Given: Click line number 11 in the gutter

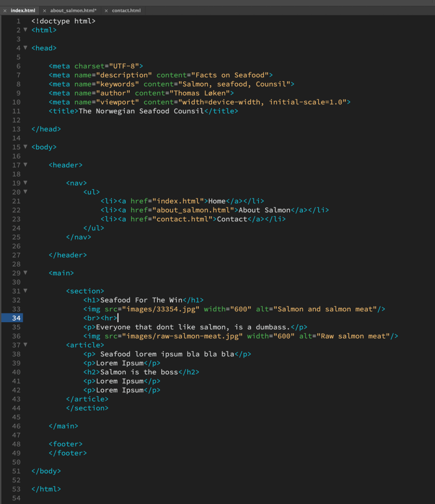Looking at the screenshot, I should [16, 111].
